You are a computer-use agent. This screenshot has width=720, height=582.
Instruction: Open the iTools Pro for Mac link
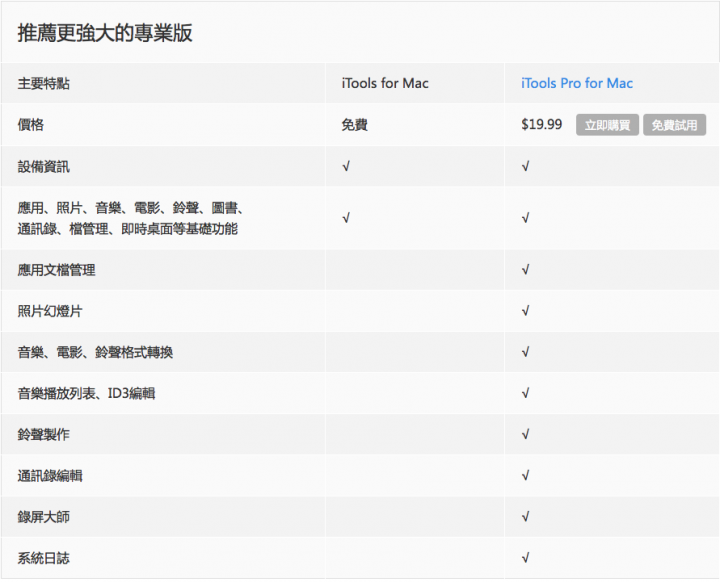click(577, 83)
